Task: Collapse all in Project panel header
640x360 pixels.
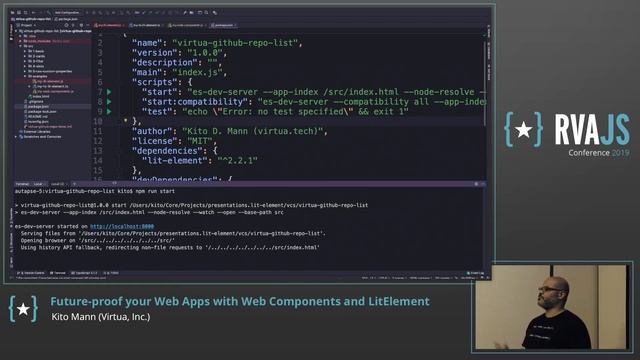Action: [x=73, y=25]
